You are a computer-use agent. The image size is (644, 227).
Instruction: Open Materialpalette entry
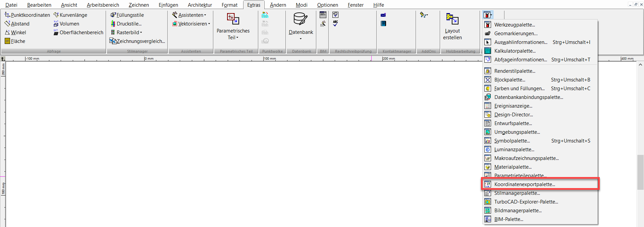click(540, 167)
